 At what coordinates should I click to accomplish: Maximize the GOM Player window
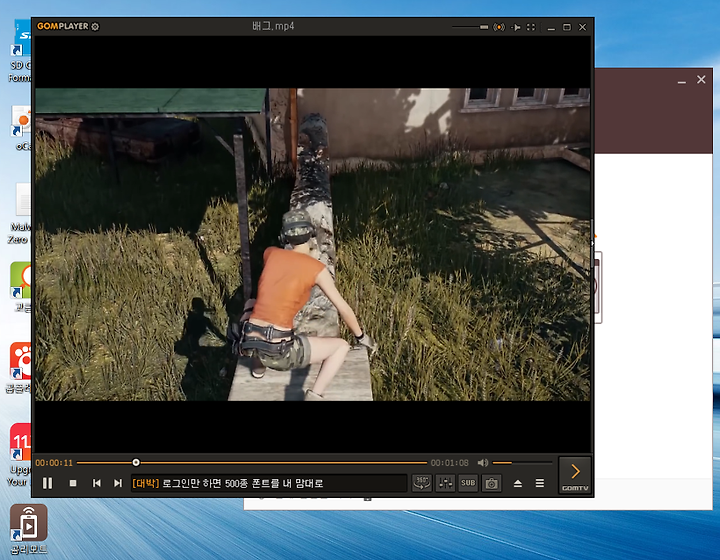[567, 27]
